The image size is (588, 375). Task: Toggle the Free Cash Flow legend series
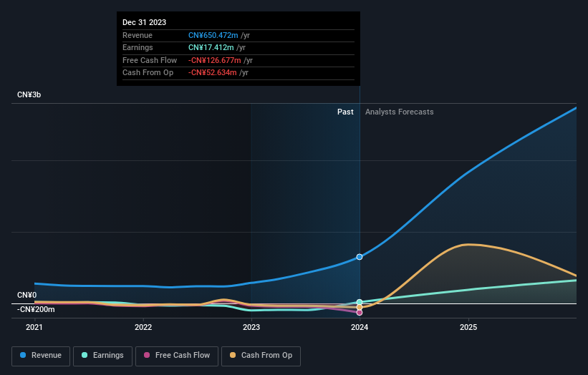177,356
